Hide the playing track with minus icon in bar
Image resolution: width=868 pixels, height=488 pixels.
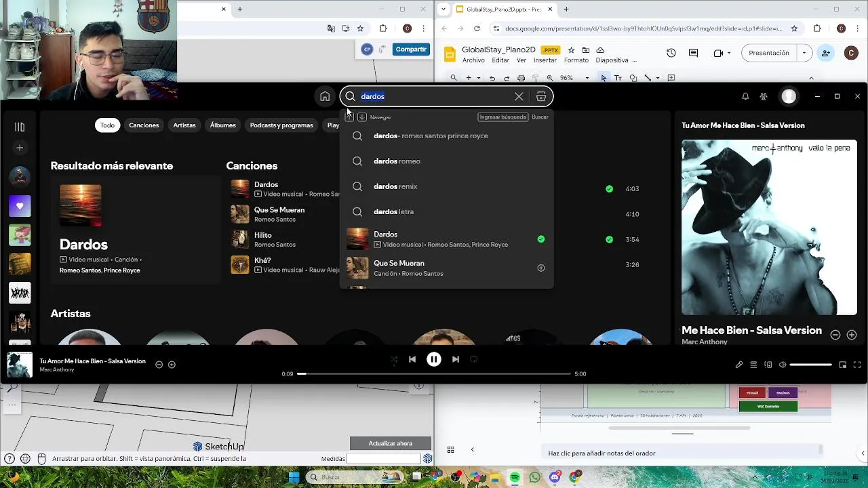(159, 365)
